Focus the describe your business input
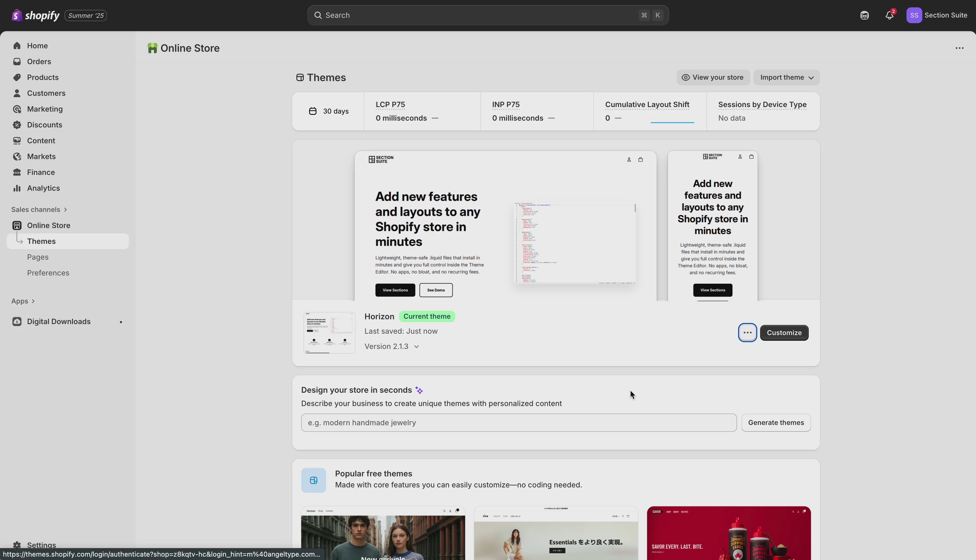The width and height of the screenshot is (976, 560). click(518, 423)
